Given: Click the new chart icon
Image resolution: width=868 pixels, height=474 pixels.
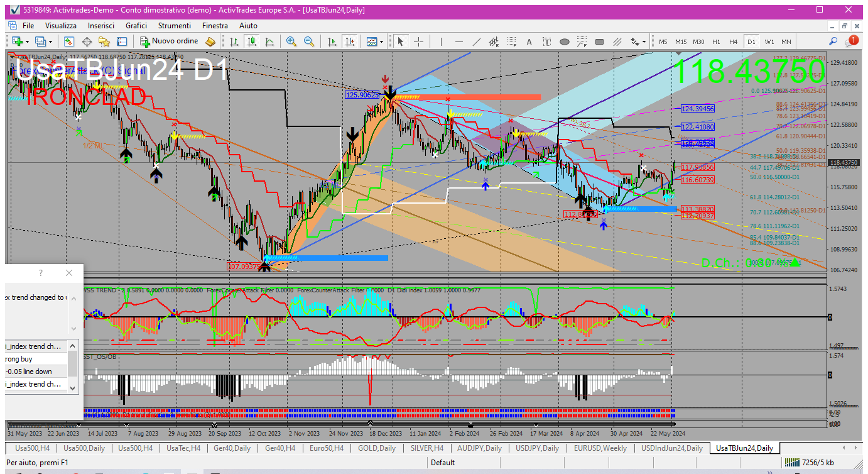Looking at the screenshot, I should [16, 41].
